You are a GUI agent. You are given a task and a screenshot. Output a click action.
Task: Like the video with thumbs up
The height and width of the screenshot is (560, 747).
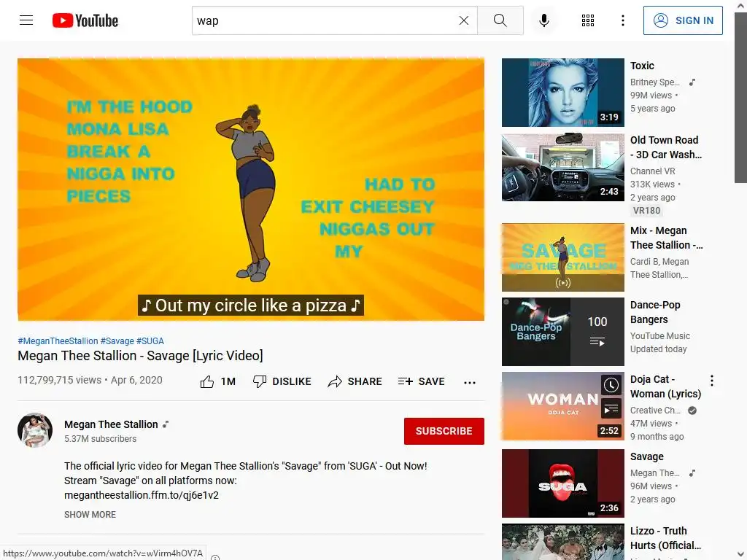click(x=207, y=382)
